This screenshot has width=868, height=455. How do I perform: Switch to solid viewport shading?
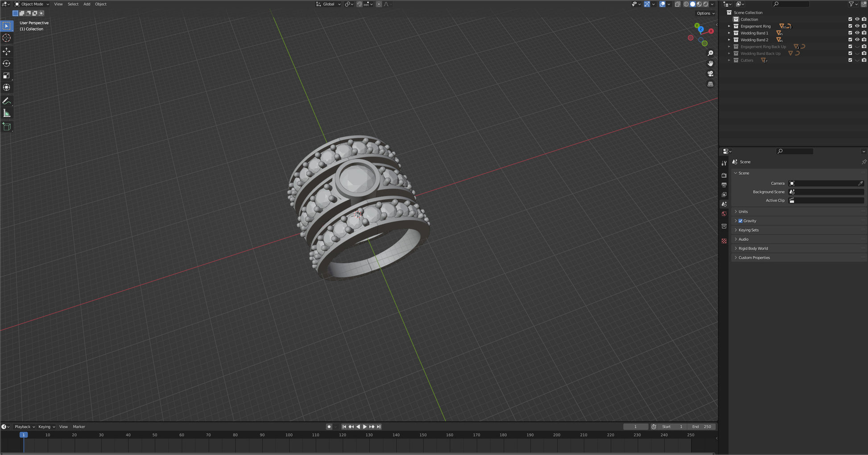[x=693, y=4]
